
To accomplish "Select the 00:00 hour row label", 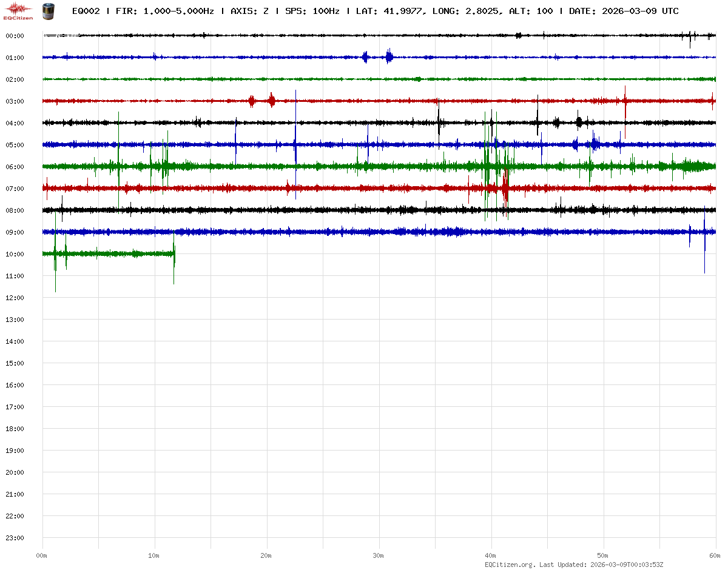I will pos(15,36).
